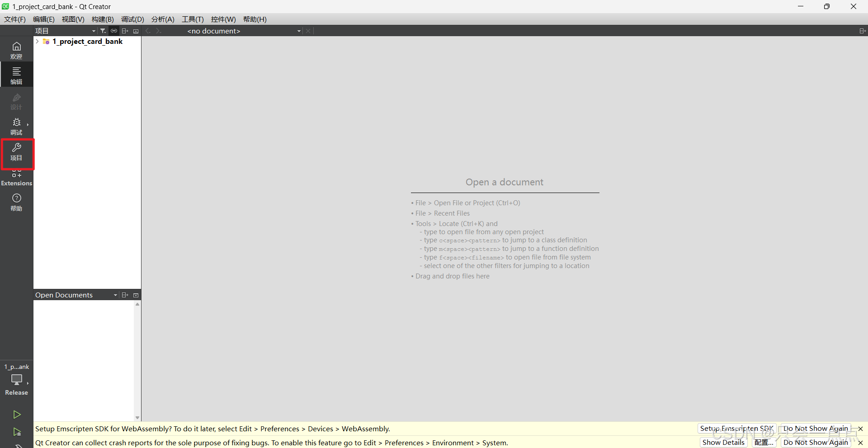Open the 控件(W) menu

pyautogui.click(x=223, y=19)
